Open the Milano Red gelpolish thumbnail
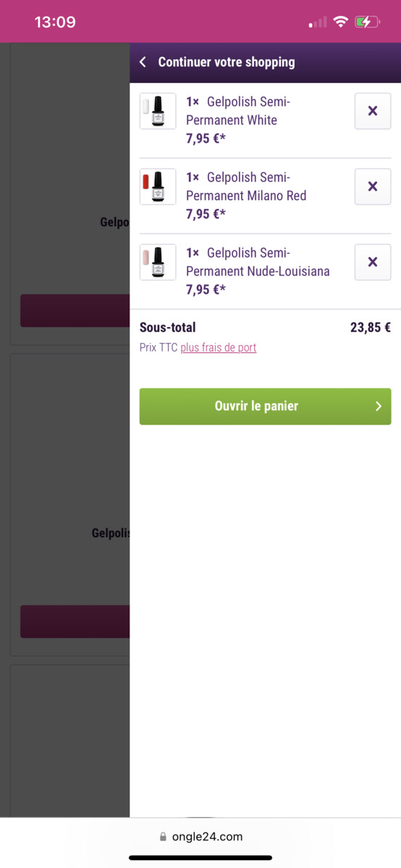 click(x=158, y=187)
